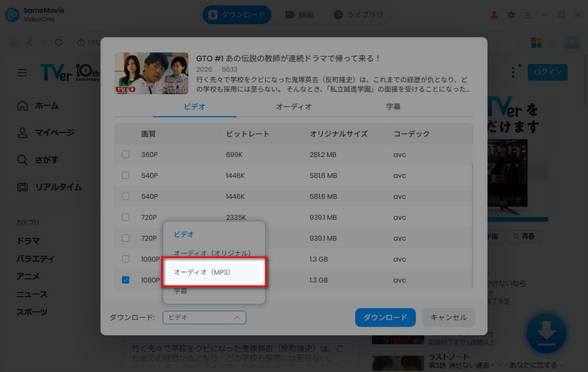Screen dimensions: 588x372
Task: Click the SameMovie VideoOne logo icon
Action: [x=12, y=15]
